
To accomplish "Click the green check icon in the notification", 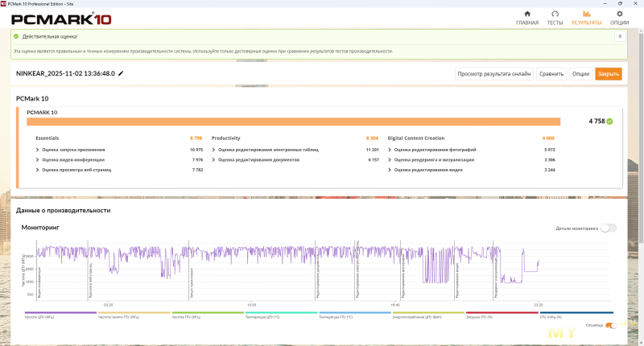I will point(17,36).
